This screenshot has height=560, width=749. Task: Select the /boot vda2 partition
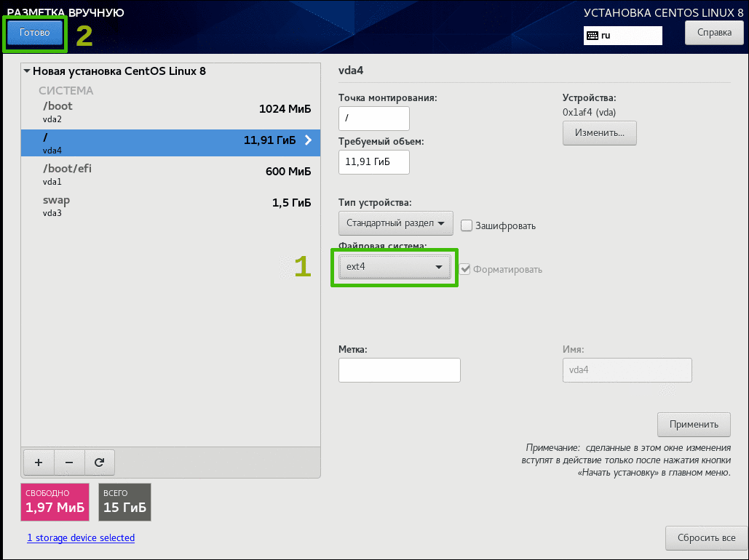coord(170,112)
